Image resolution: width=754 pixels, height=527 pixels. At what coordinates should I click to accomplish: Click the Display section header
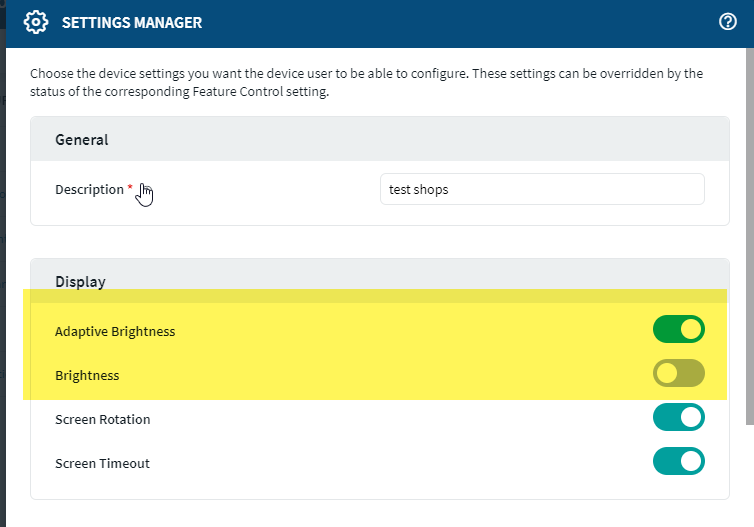(x=80, y=282)
